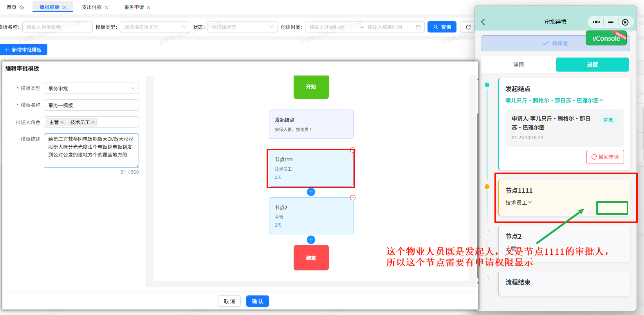Click the 查询 search button
Screen dimensions: 644x315
[442, 27]
